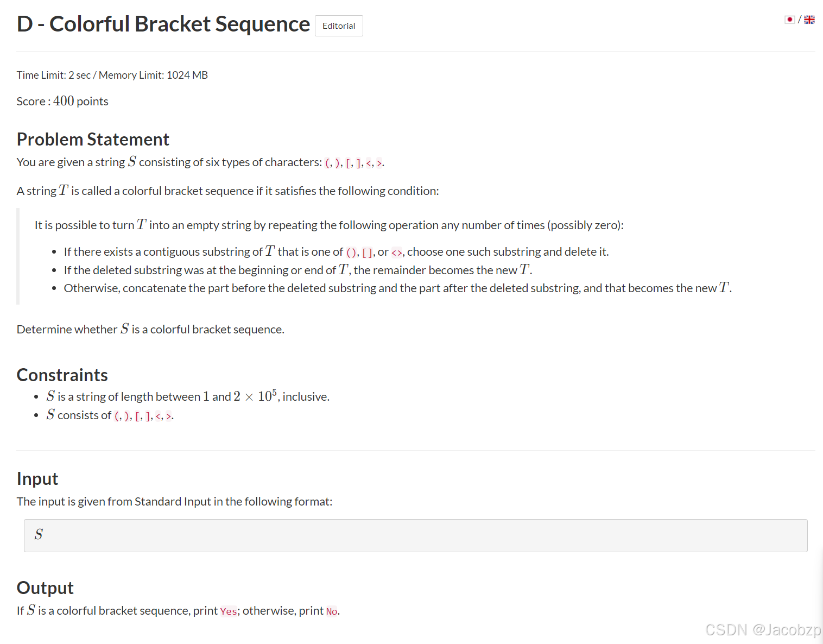The image size is (823, 644).
Task: Switch language using the English flag icon
Action: pyautogui.click(x=809, y=19)
